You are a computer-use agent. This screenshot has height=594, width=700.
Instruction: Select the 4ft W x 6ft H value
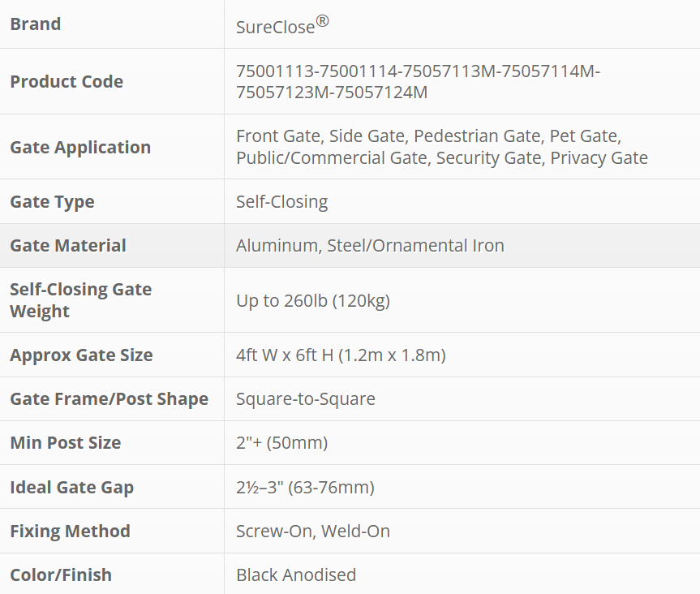point(341,355)
